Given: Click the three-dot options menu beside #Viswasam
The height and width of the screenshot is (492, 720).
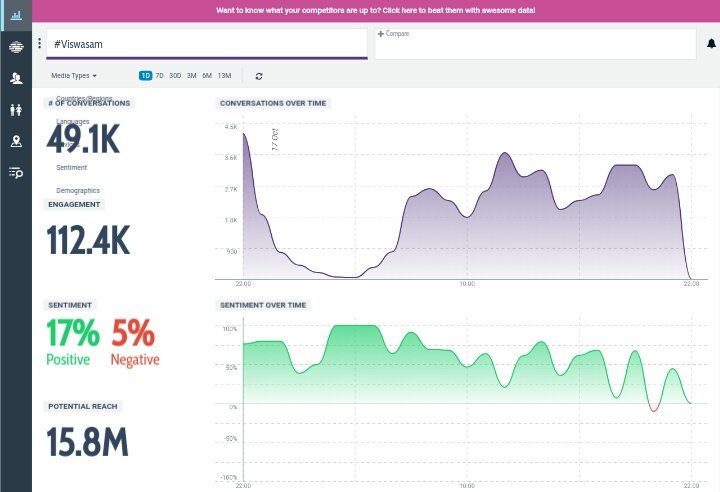Looking at the screenshot, I should coord(39,43).
